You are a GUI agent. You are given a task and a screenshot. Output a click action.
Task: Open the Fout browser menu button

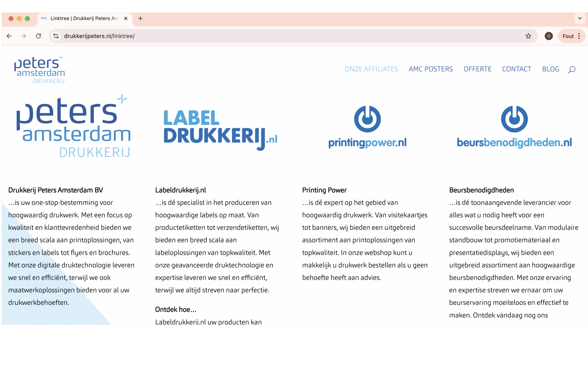coord(571,36)
